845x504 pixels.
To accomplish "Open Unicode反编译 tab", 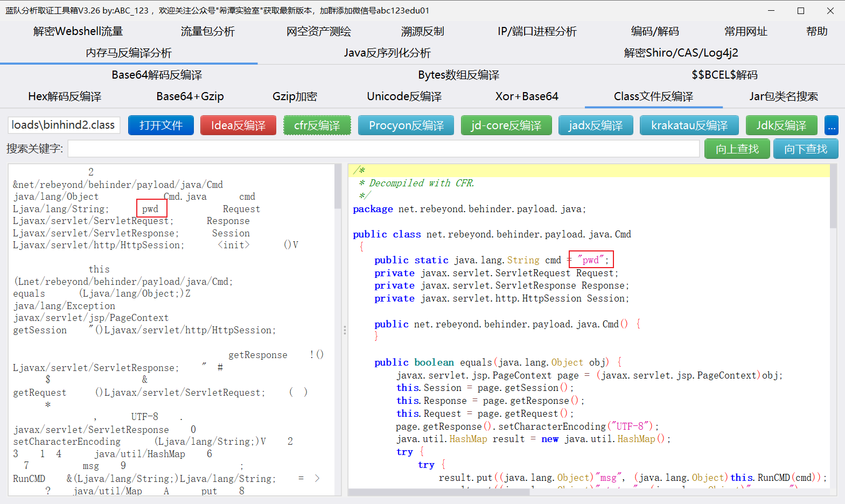I will coord(404,96).
